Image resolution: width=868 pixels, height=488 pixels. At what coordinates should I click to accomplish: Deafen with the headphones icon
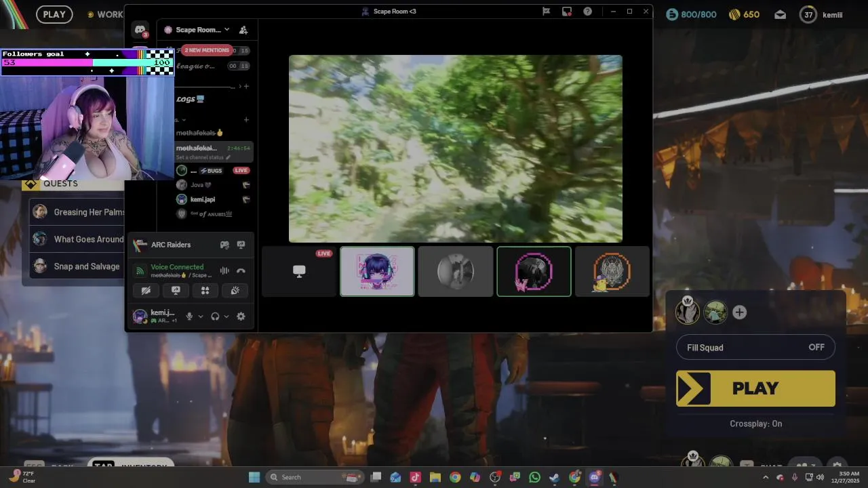click(x=215, y=317)
